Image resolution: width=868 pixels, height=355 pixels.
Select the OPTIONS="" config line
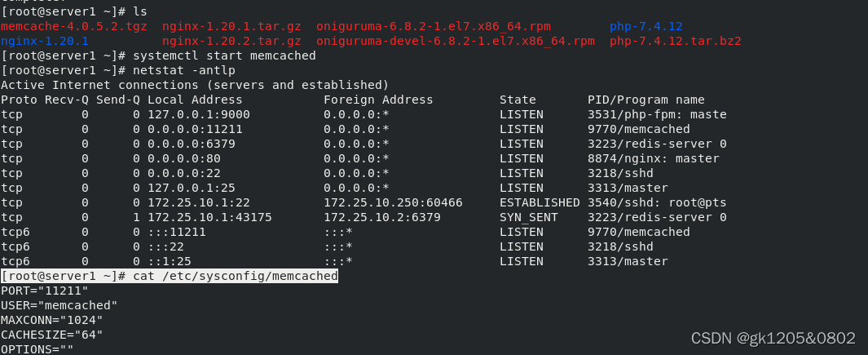(37, 349)
